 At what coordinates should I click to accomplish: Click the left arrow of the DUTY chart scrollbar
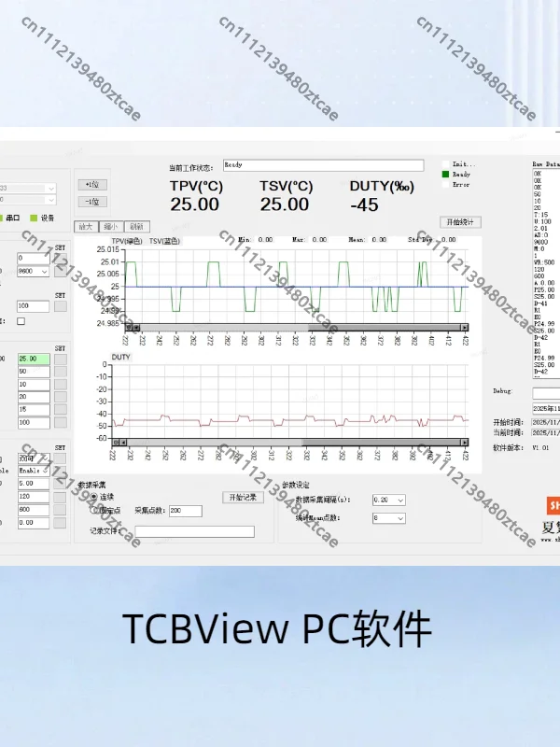[x=124, y=442]
